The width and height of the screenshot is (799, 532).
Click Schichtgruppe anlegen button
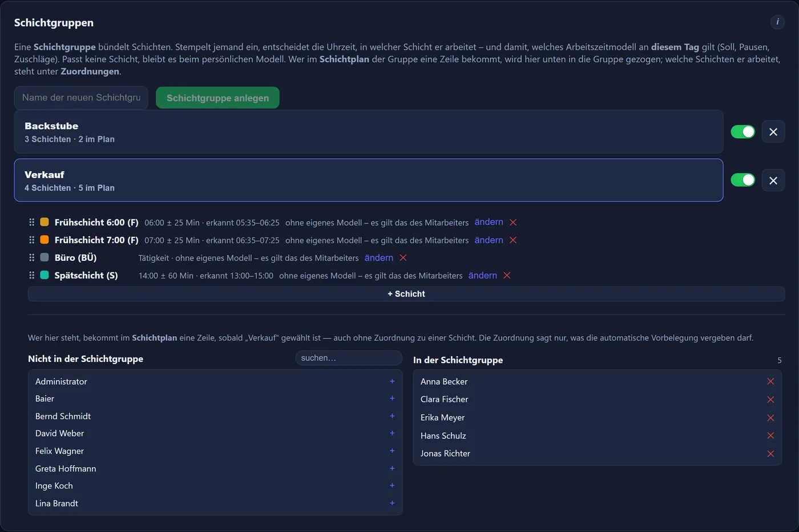tap(217, 98)
